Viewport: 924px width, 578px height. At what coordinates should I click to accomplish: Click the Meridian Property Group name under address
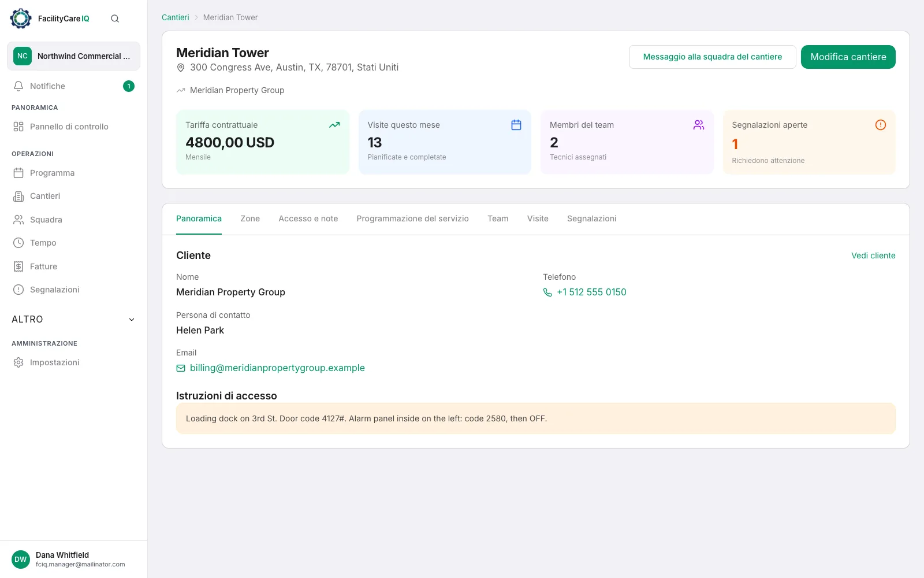pyautogui.click(x=237, y=90)
